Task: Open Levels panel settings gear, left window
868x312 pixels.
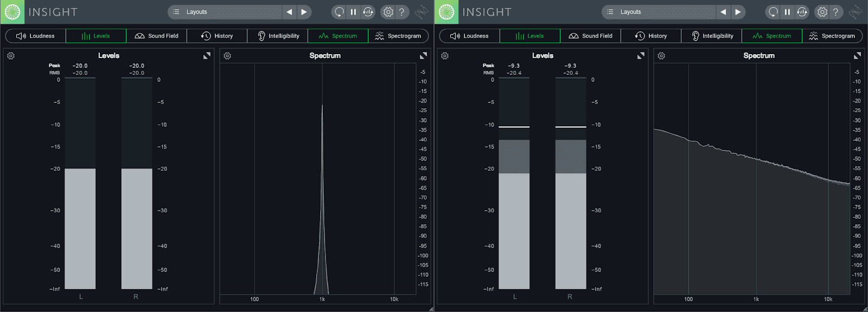Action: click(11, 56)
